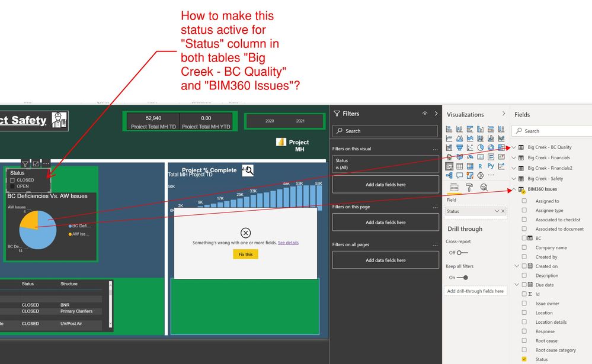Click the Filters pane search box
This screenshot has height=364, width=592.
coord(385,131)
